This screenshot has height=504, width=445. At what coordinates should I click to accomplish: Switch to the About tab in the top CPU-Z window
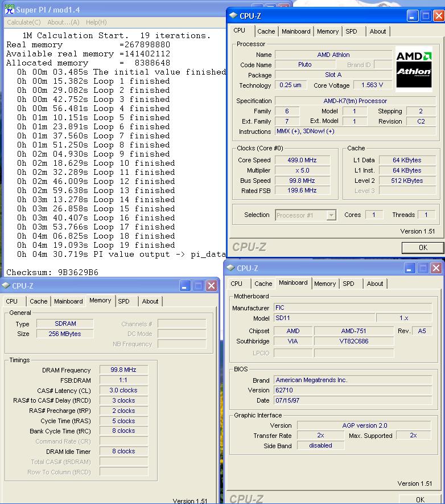378,31
